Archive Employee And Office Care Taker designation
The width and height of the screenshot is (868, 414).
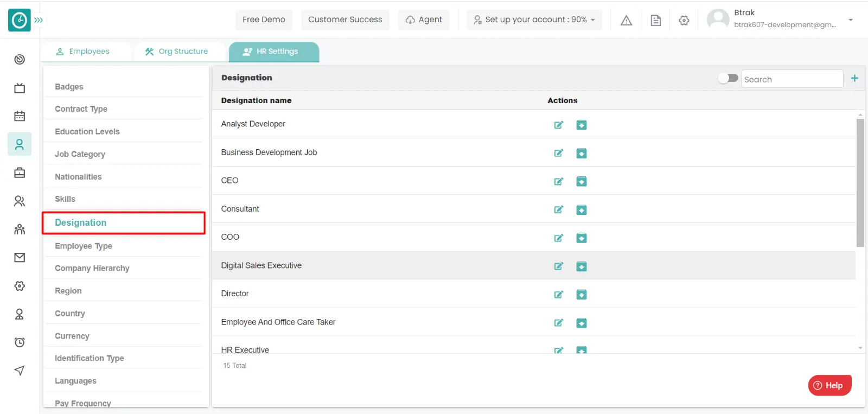coord(581,323)
